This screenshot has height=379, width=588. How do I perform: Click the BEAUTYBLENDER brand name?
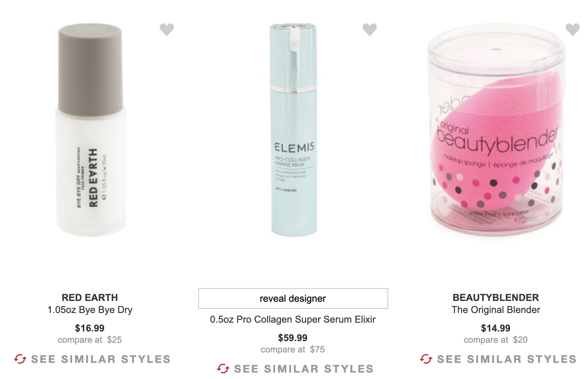496,297
